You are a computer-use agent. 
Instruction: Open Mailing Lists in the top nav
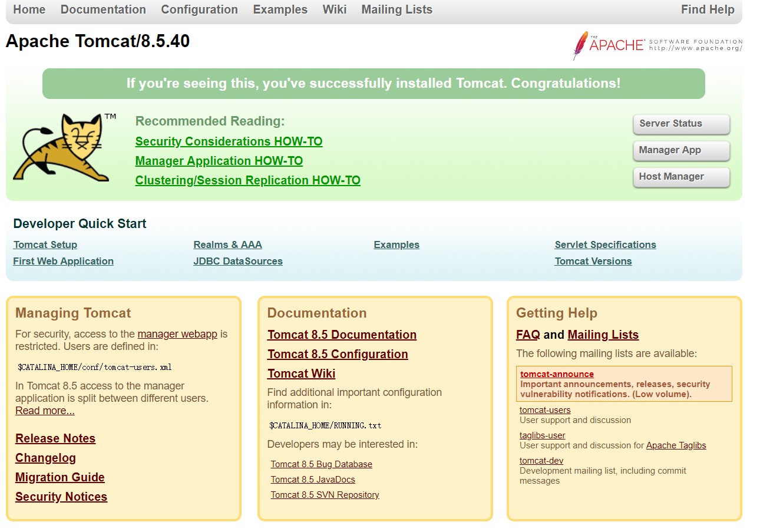tap(396, 9)
